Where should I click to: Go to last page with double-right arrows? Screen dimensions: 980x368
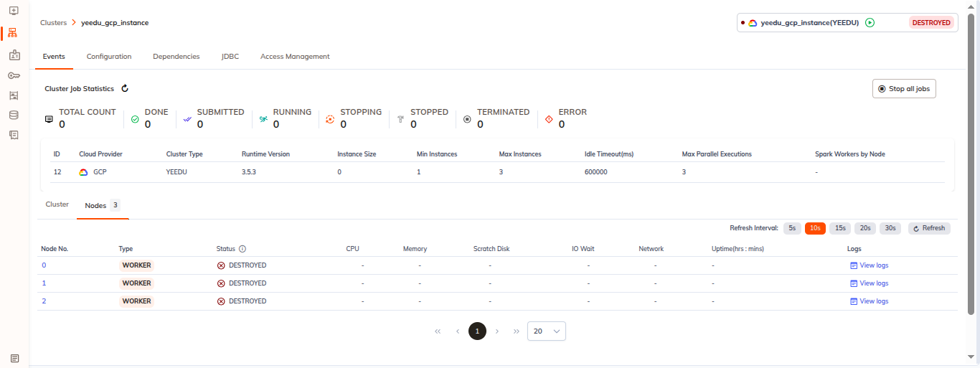[x=517, y=331]
